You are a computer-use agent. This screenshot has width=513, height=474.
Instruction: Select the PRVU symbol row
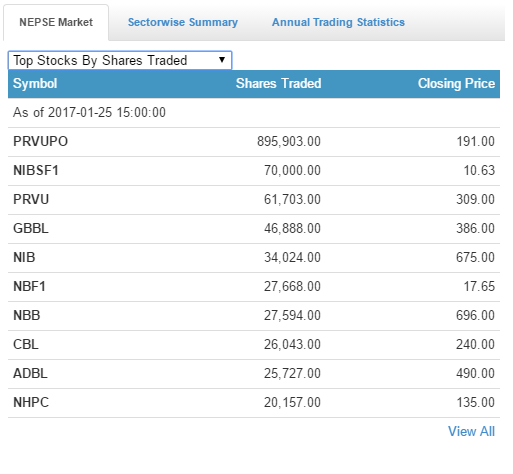[x=254, y=199]
